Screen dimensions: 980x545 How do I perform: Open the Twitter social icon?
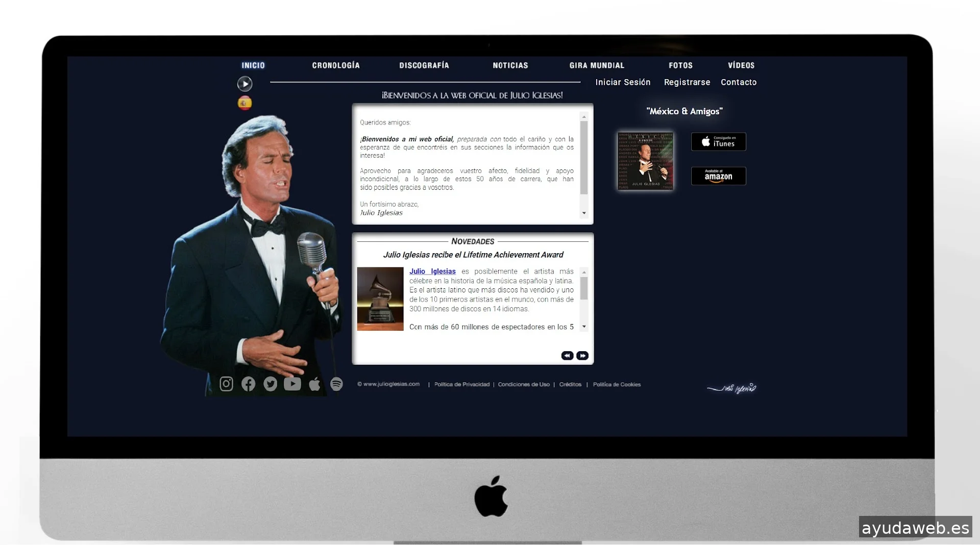(270, 384)
